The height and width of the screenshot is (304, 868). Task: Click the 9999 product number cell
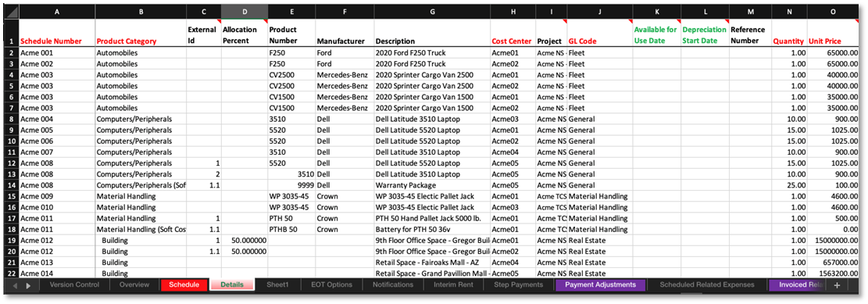(291, 185)
